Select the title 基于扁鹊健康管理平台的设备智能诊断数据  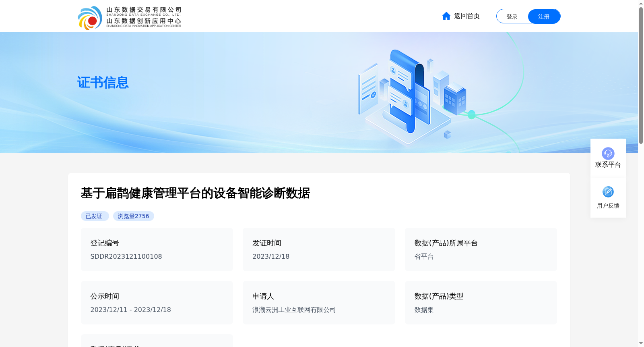pos(195,193)
